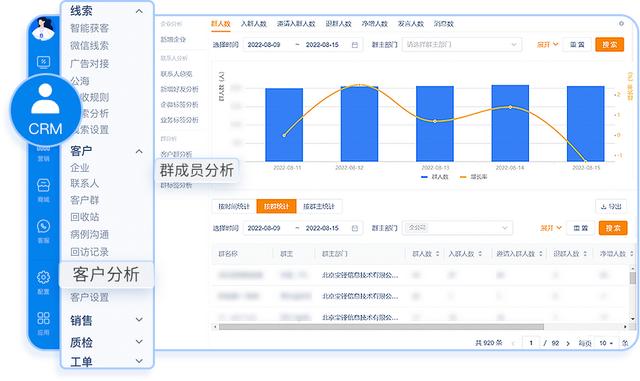The width and height of the screenshot is (640, 381).
Task: Click the page number input showing 1
Action: click(531, 343)
